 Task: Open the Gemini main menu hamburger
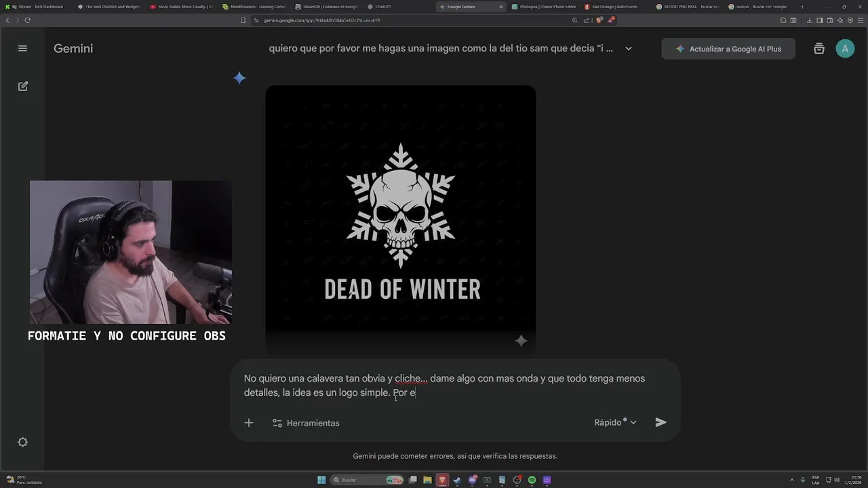pos(22,48)
